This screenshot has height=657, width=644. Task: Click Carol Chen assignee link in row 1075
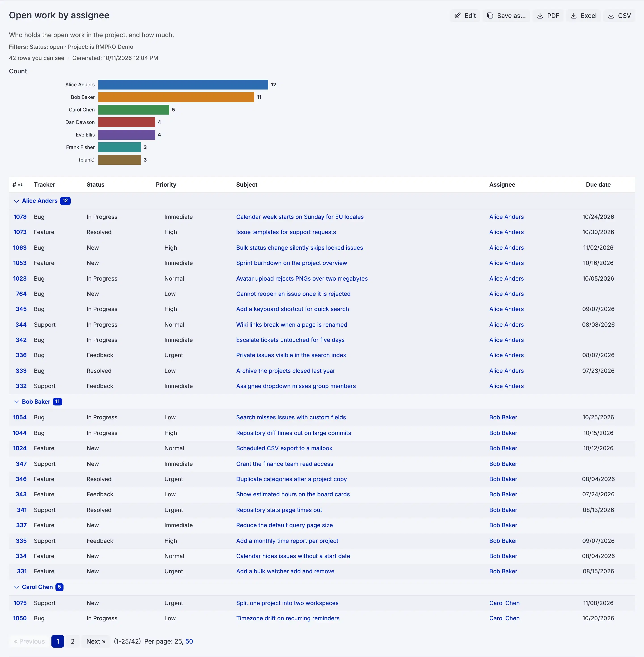pos(504,603)
